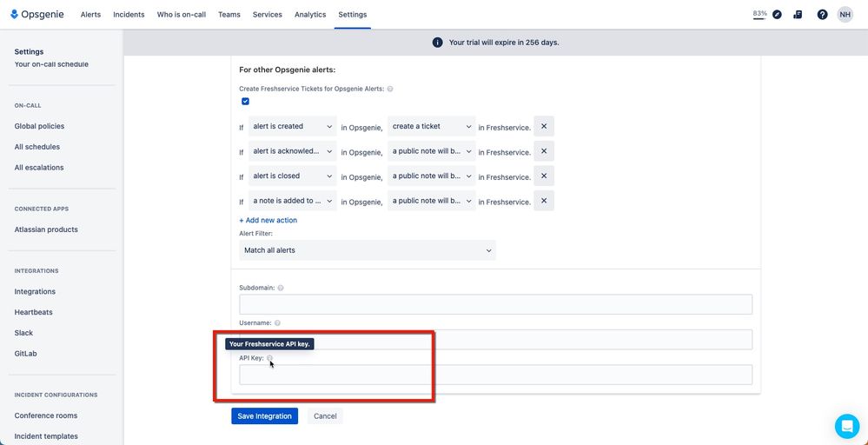Open the NH user avatar menu
Viewport: 868px width, 445px height.
tap(845, 15)
